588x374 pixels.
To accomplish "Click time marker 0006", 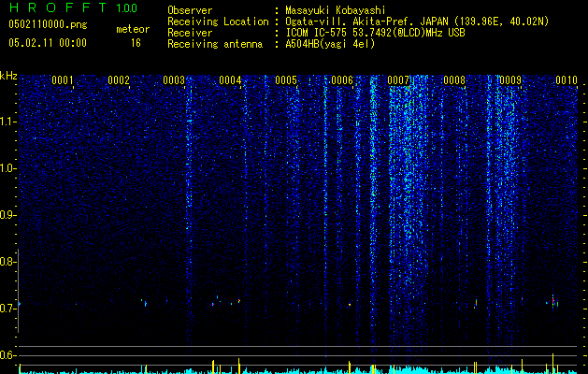I will [342, 80].
